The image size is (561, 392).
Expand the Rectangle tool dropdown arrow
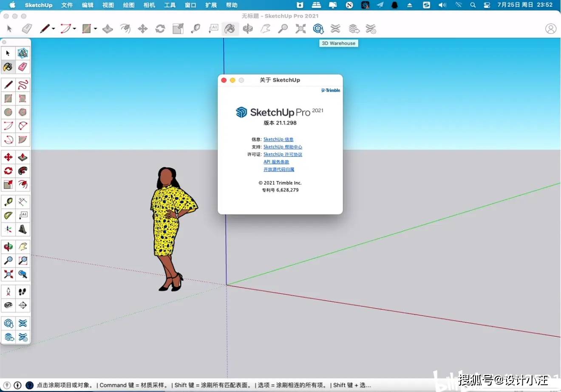(x=95, y=29)
